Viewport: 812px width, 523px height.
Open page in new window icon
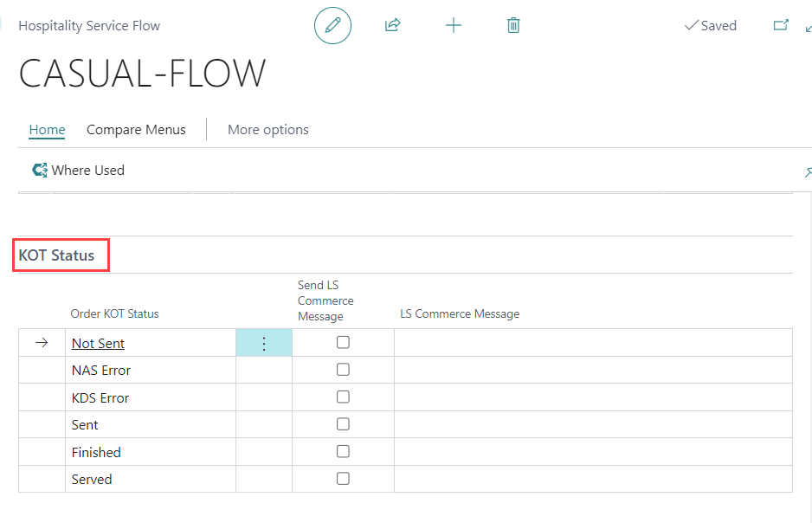780,25
